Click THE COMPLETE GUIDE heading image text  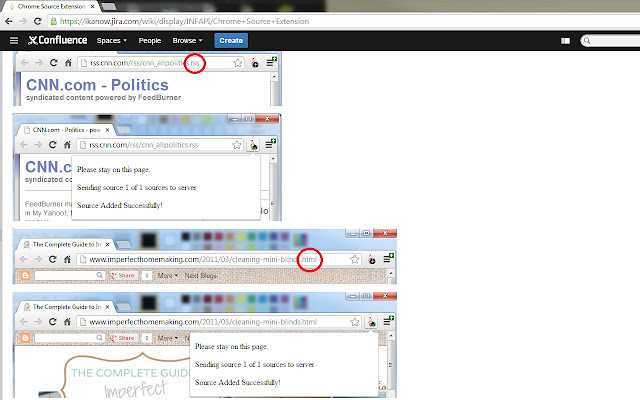130,373
